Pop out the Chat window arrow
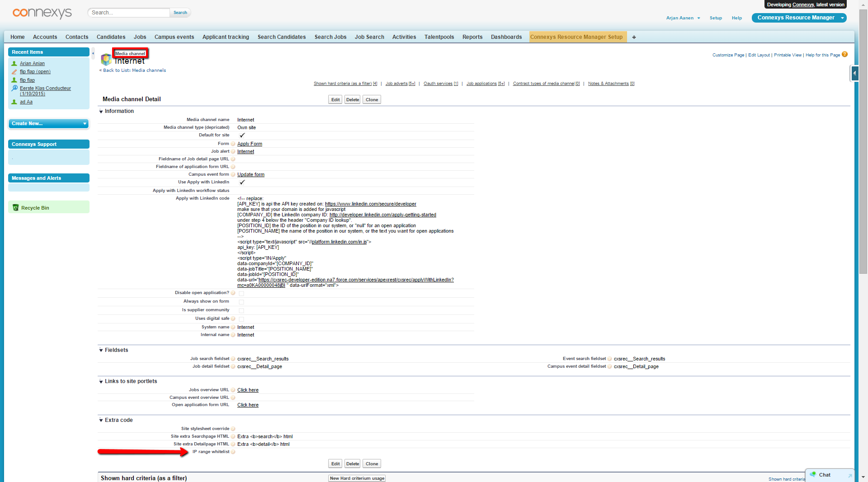The image size is (868, 482). (850, 476)
